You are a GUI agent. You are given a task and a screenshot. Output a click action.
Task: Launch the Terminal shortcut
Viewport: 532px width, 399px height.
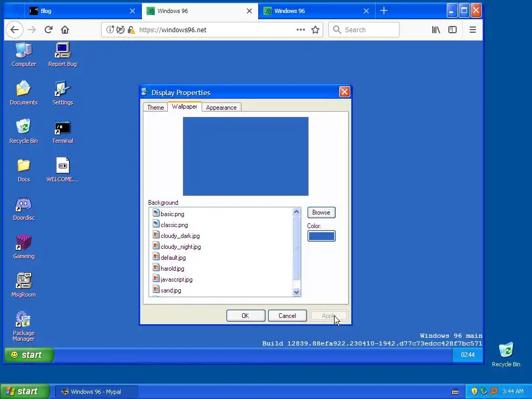pyautogui.click(x=62, y=131)
